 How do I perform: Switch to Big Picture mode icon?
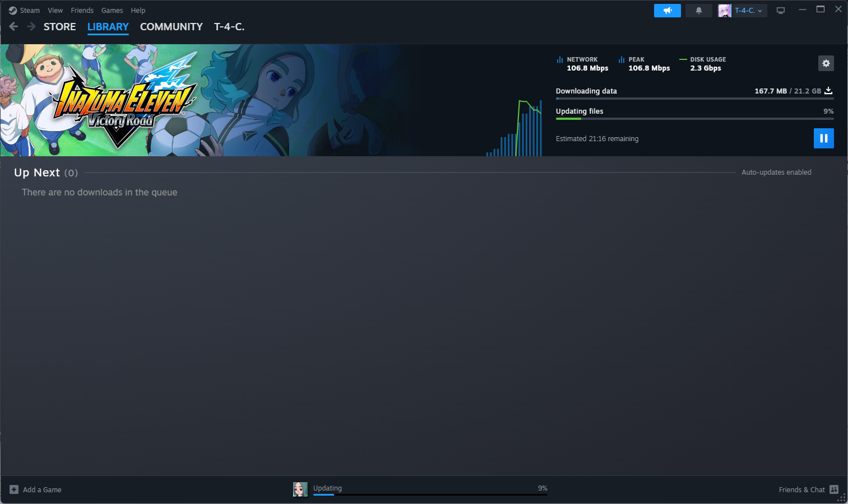point(781,11)
